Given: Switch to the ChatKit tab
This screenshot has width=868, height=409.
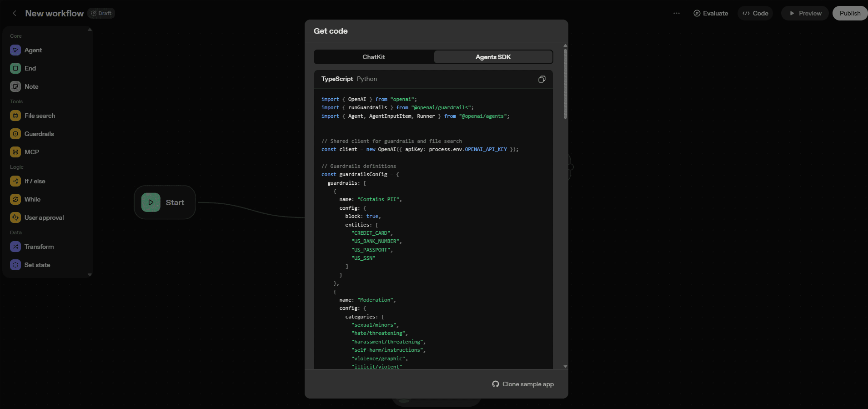Looking at the screenshot, I should point(374,57).
